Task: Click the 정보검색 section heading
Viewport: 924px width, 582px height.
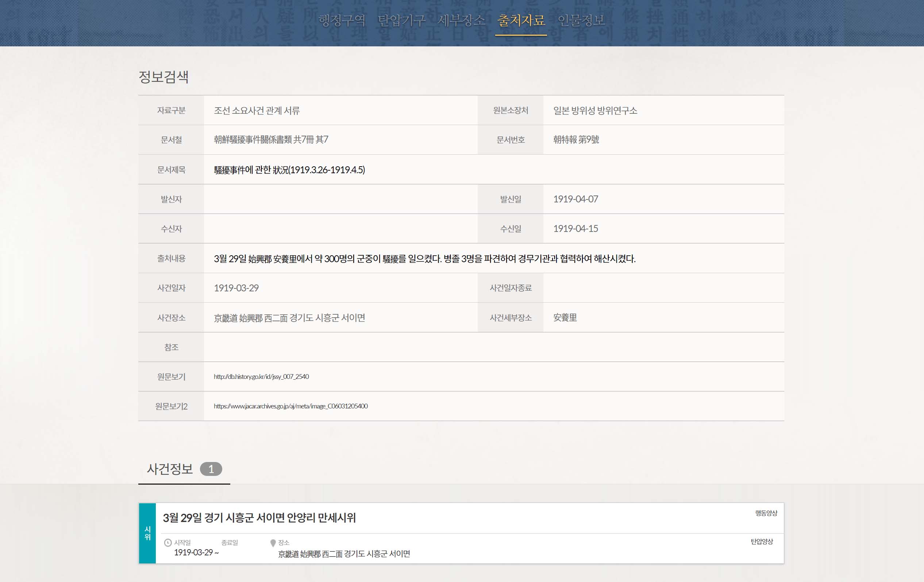Action: pos(163,77)
